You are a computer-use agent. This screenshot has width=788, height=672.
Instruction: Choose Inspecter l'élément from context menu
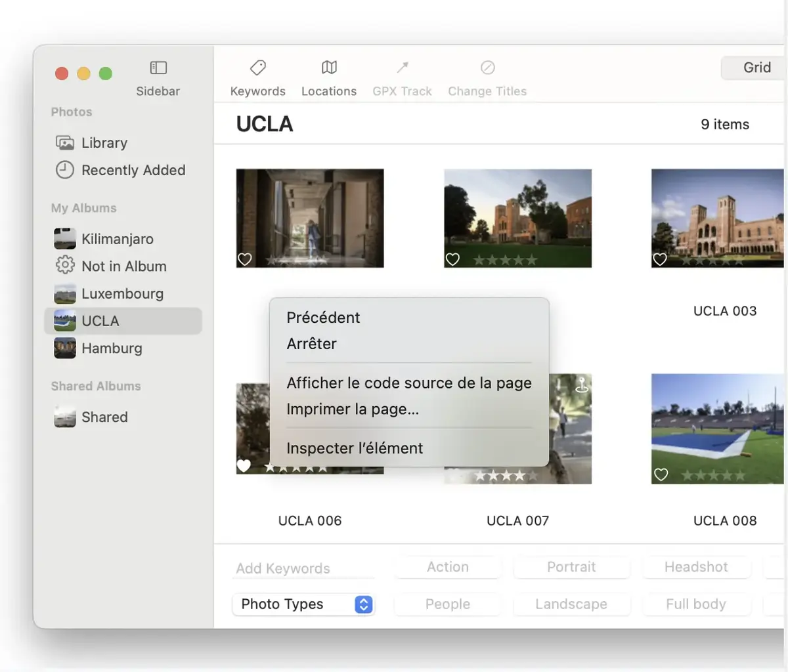click(355, 448)
